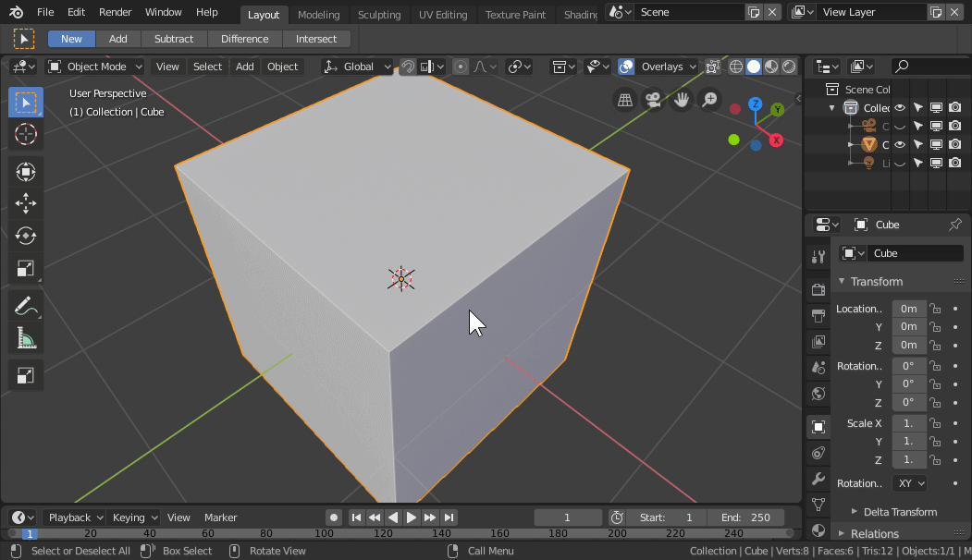This screenshot has height=560, width=972.
Task: Select the 3D Cursor tool
Action: 26,134
